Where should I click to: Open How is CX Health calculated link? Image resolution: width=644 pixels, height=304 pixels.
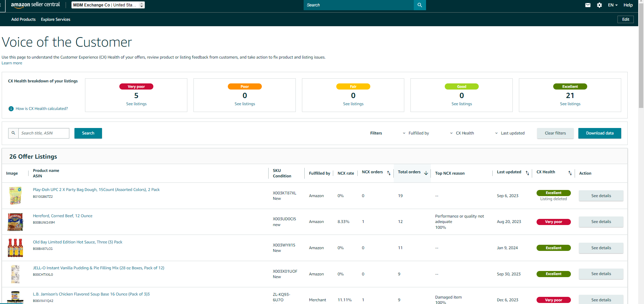point(42,109)
